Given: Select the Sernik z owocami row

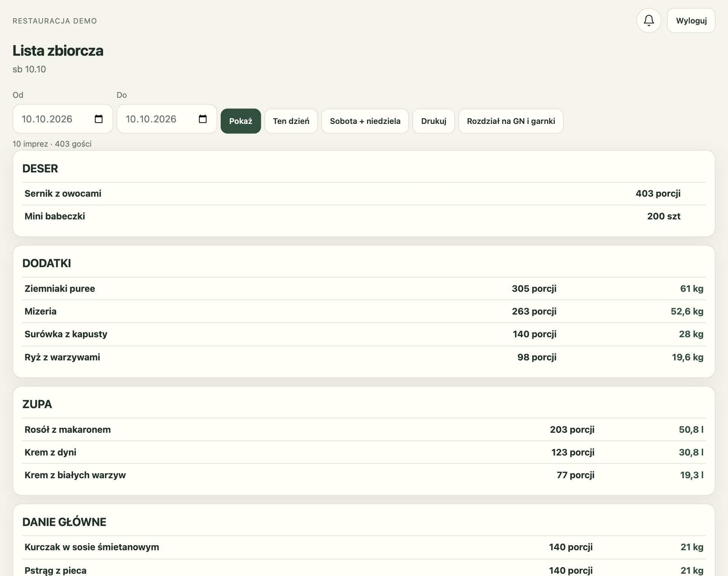Looking at the screenshot, I should (364, 194).
